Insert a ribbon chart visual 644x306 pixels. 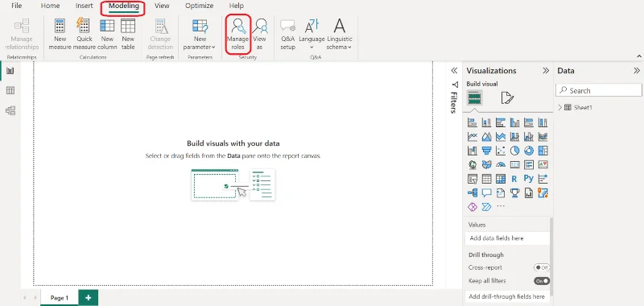[543, 136]
